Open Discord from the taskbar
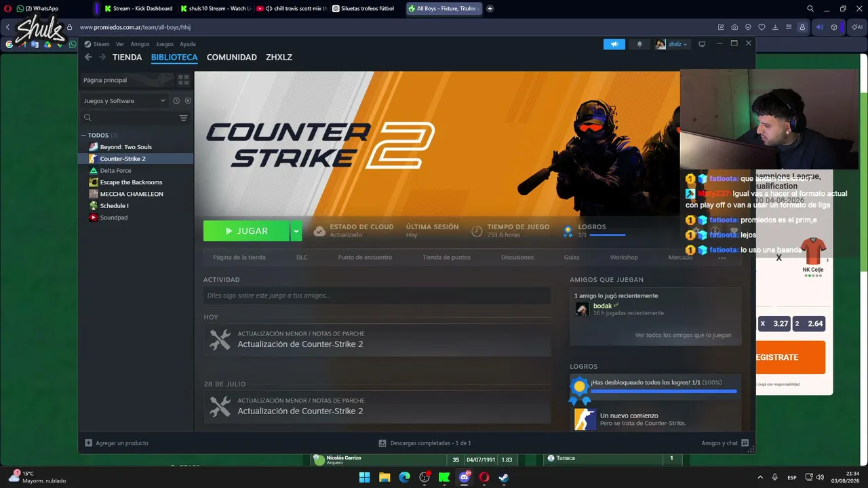Image resolution: width=868 pixels, height=488 pixels. [x=465, y=477]
